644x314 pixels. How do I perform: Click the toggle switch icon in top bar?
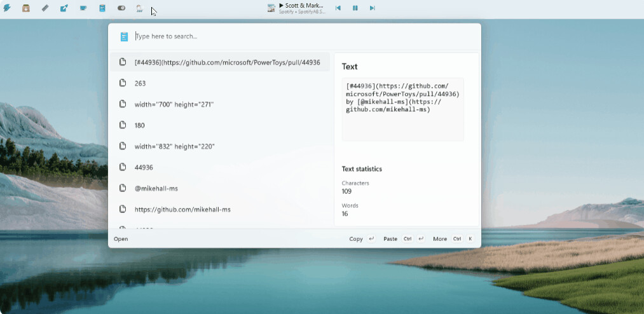click(121, 8)
